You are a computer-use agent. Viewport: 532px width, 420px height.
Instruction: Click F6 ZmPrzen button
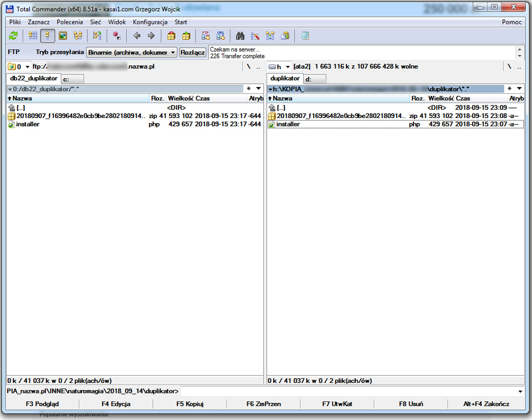tap(263, 404)
